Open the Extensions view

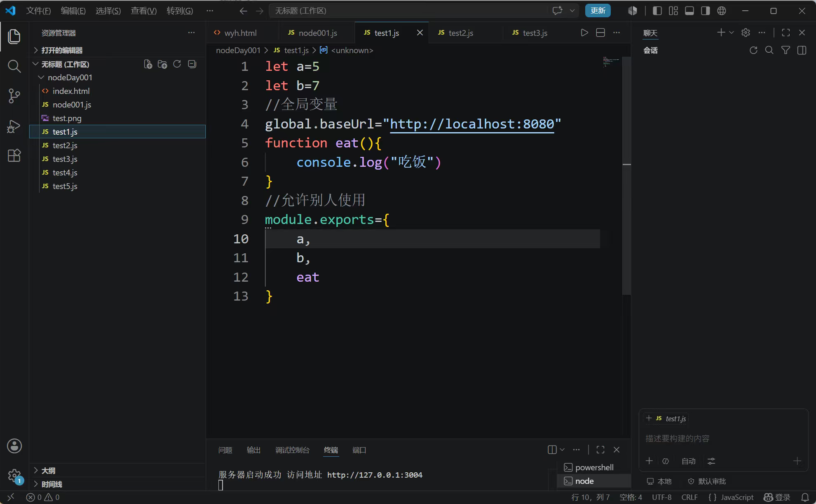coord(14,156)
